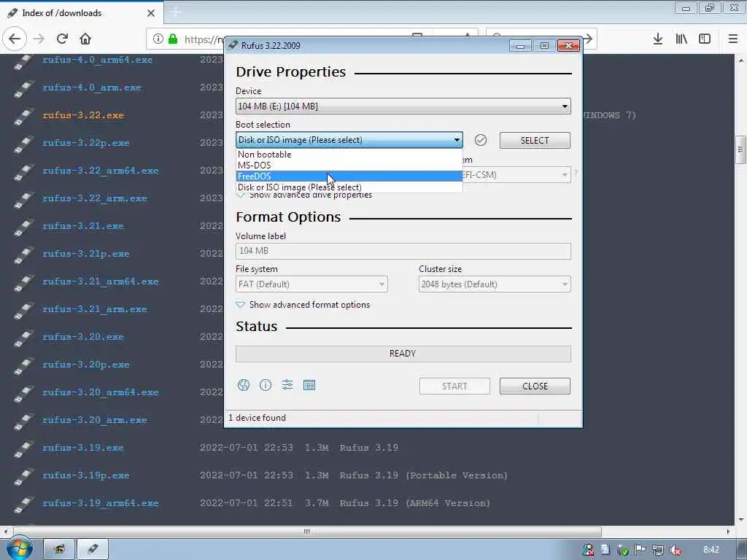The image size is (747, 560).
Task: Close the Index of /downloads tab
Action: (x=150, y=13)
